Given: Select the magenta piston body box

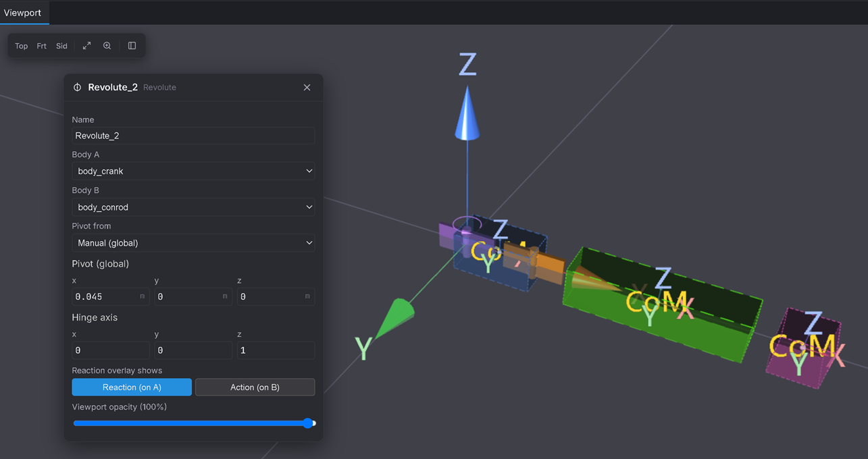Looking at the screenshot, I should click(x=804, y=348).
